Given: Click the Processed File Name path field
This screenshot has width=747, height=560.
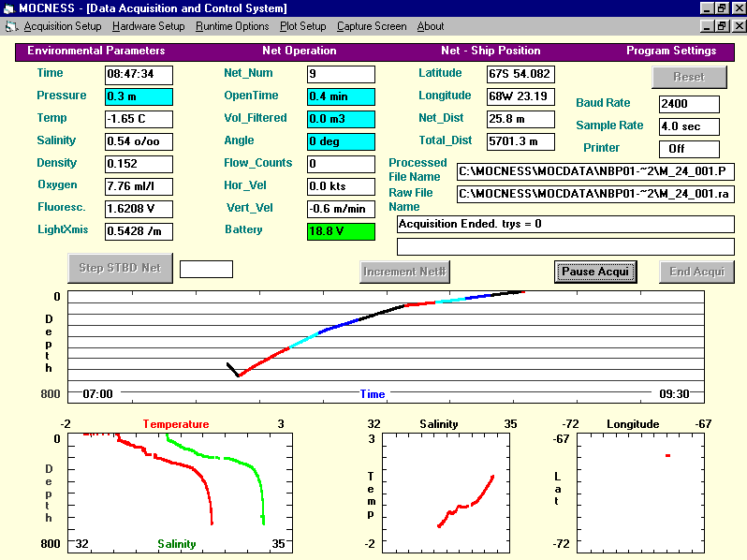Looking at the screenshot, I should click(595, 171).
